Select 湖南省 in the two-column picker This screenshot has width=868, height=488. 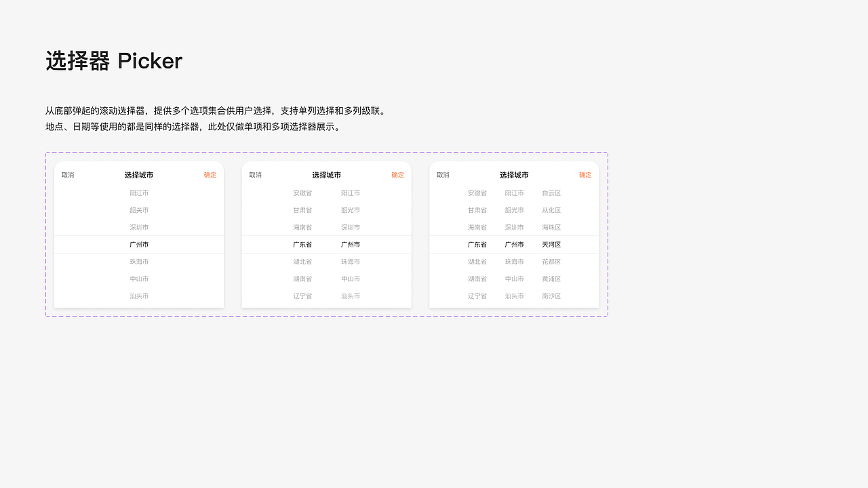(x=302, y=279)
